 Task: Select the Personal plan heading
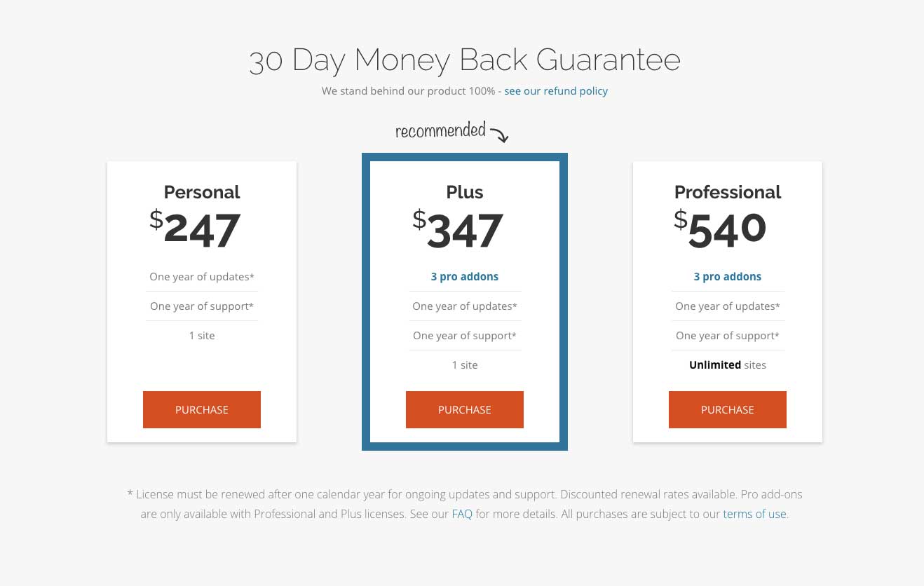(202, 192)
